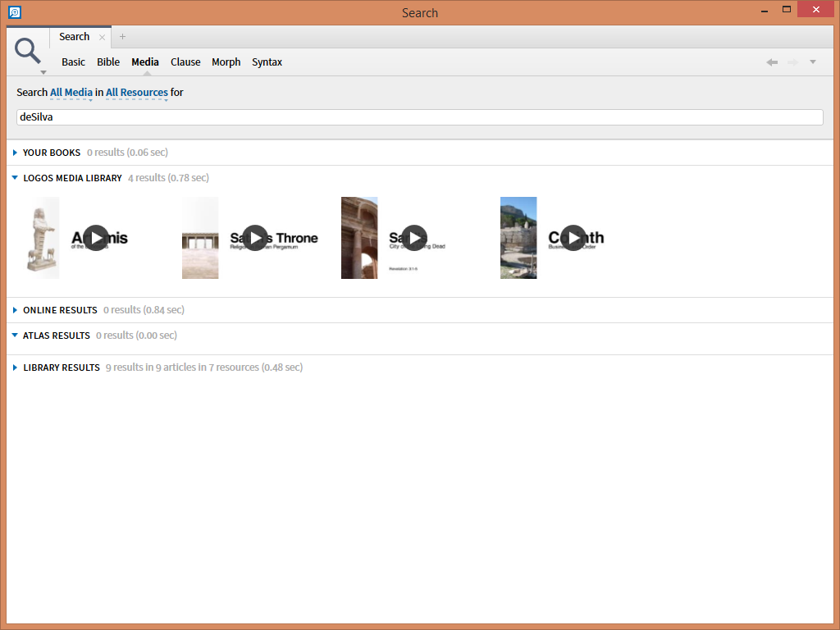Screen dimensions: 840x630
Task: Switch to the Morph search tab
Action: coord(226,62)
